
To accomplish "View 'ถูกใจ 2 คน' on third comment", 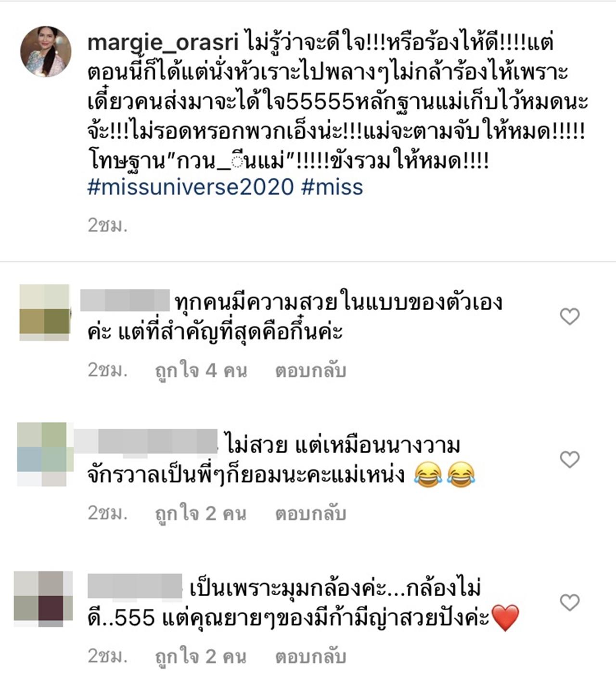I will (x=201, y=656).
